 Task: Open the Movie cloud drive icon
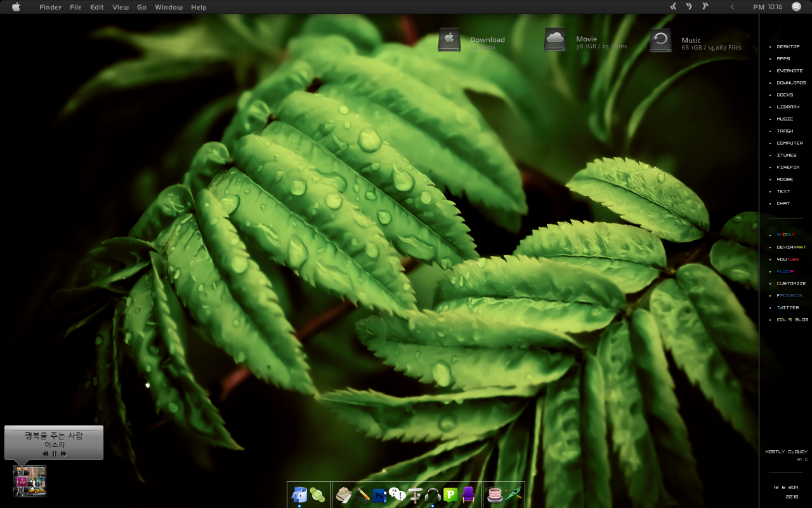tap(555, 40)
